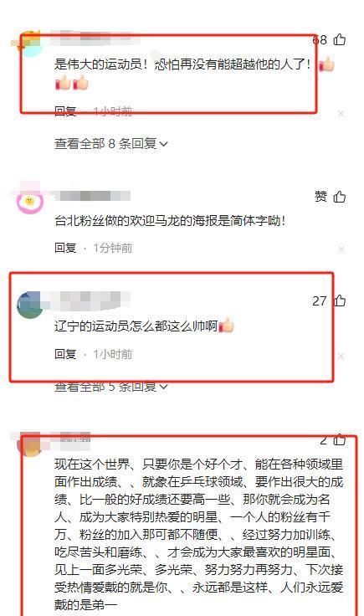The image size is (364, 616).
Task: Like the Taipei fans poster comment
Action: click(339, 197)
